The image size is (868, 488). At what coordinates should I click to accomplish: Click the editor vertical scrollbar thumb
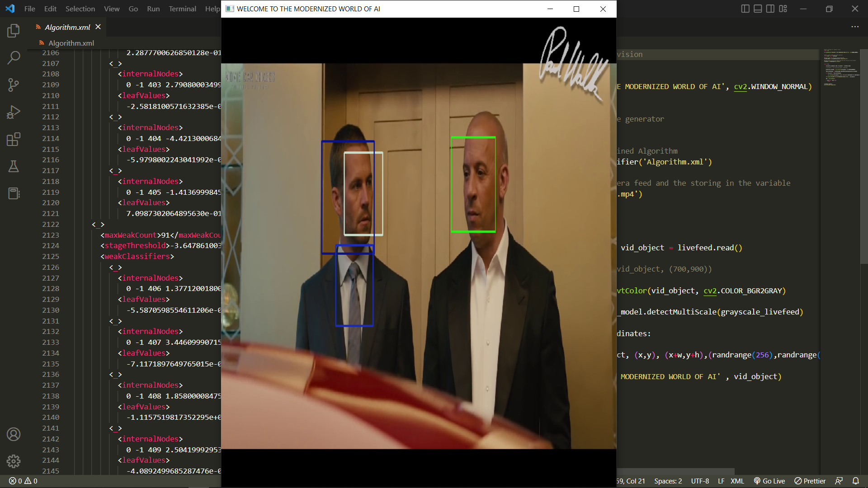click(863, 156)
